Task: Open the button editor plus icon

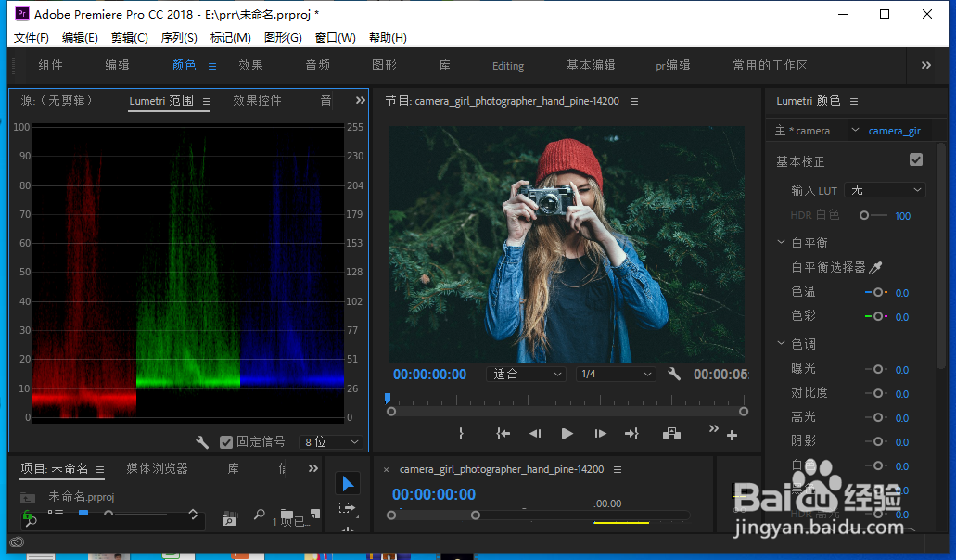Action: pos(732,435)
